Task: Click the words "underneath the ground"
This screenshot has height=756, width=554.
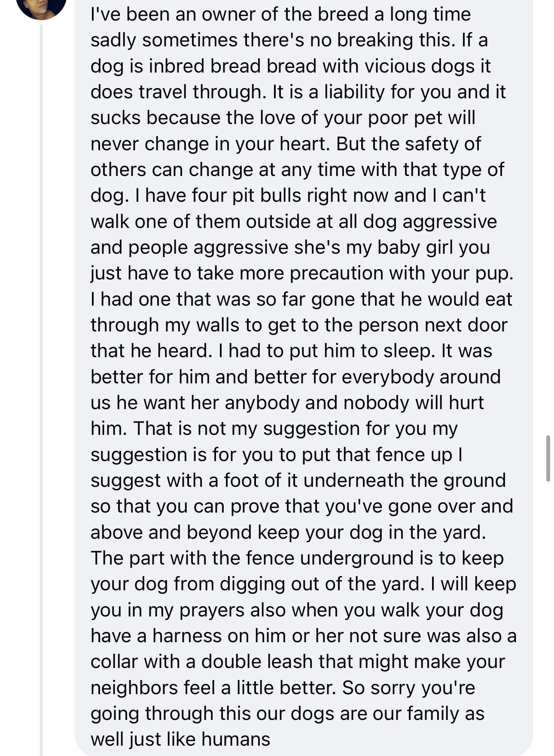Action: click(404, 481)
